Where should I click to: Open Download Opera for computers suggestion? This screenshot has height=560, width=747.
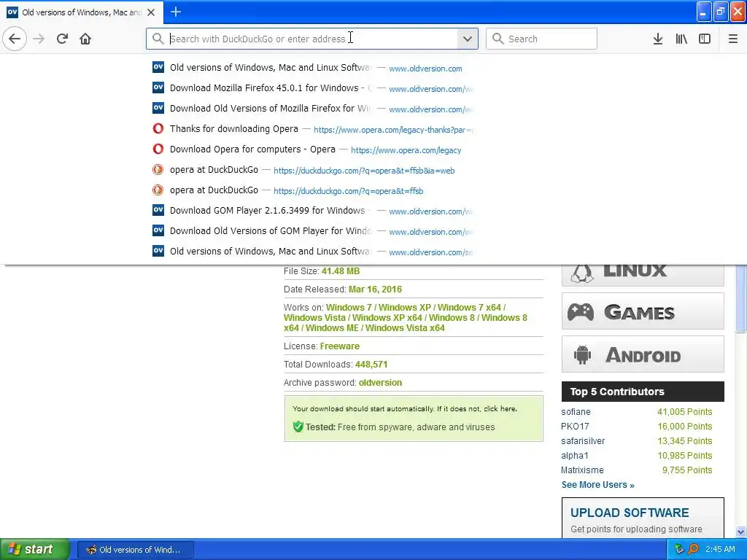point(312,149)
